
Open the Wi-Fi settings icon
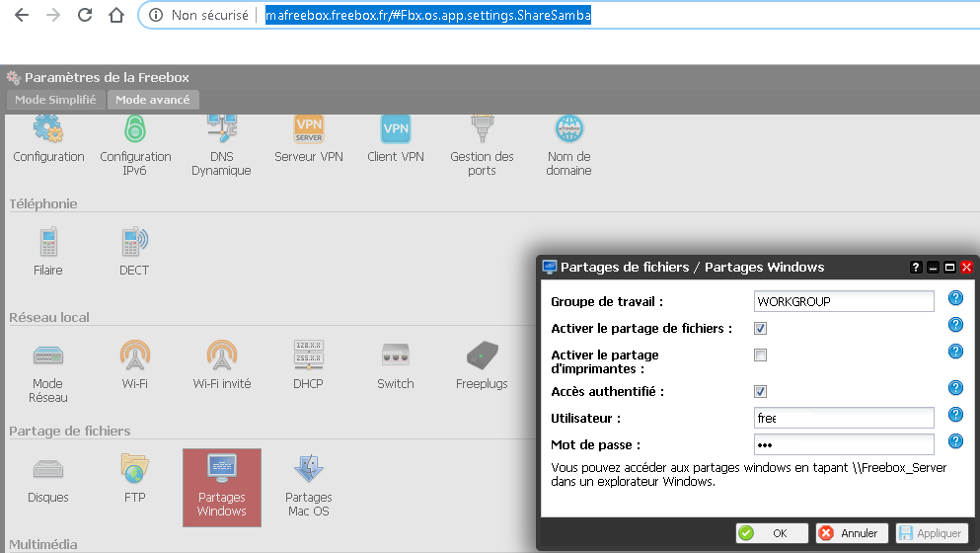pyautogui.click(x=135, y=364)
